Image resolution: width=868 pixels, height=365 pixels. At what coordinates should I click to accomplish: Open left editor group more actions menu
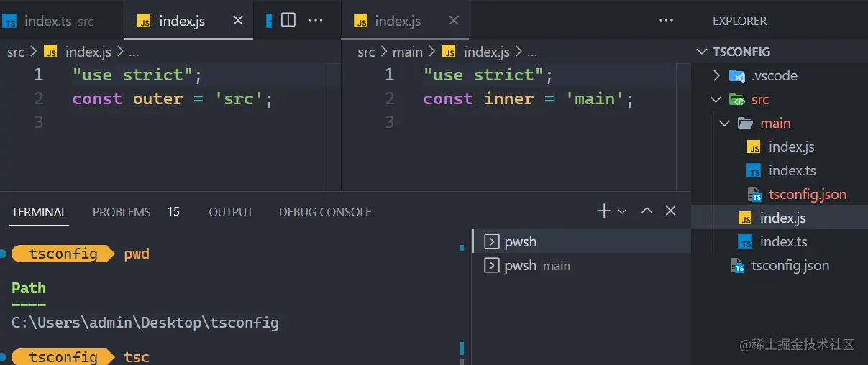(x=316, y=20)
